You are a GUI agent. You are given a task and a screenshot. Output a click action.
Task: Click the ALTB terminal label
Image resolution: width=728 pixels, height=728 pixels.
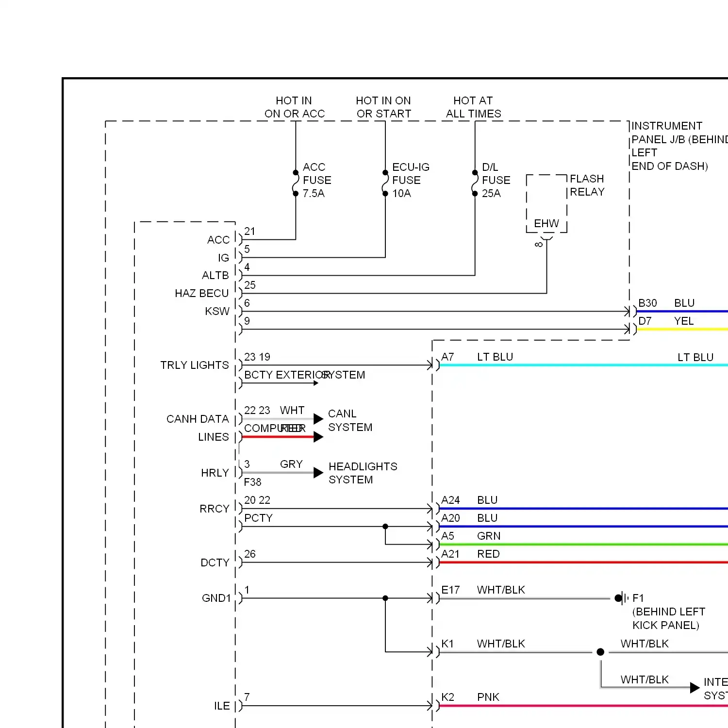[x=215, y=275]
